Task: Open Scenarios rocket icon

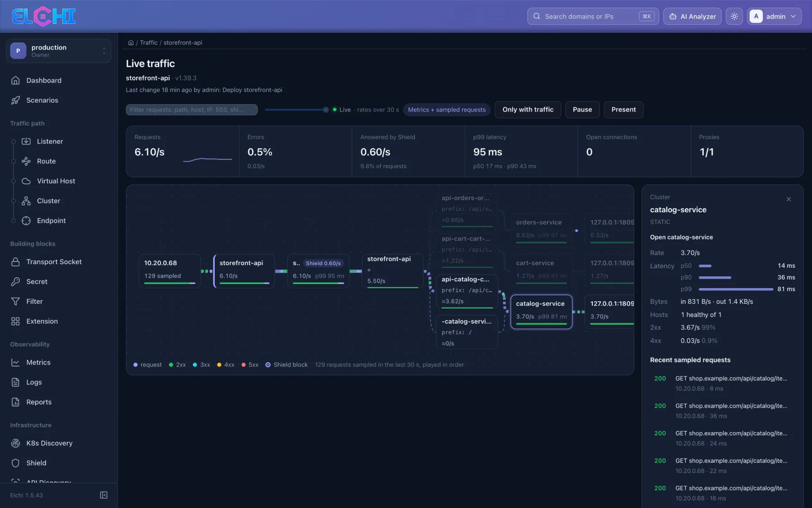Action: tap(15, 100)
